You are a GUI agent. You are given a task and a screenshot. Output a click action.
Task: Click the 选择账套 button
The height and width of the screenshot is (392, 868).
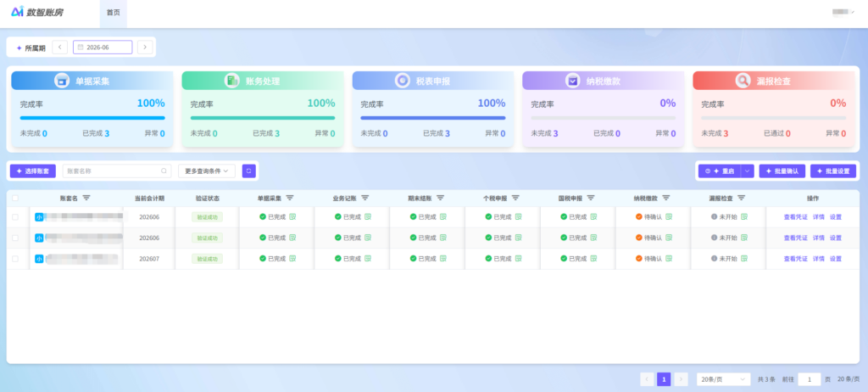pyautogui.click(x=33, y=171)
